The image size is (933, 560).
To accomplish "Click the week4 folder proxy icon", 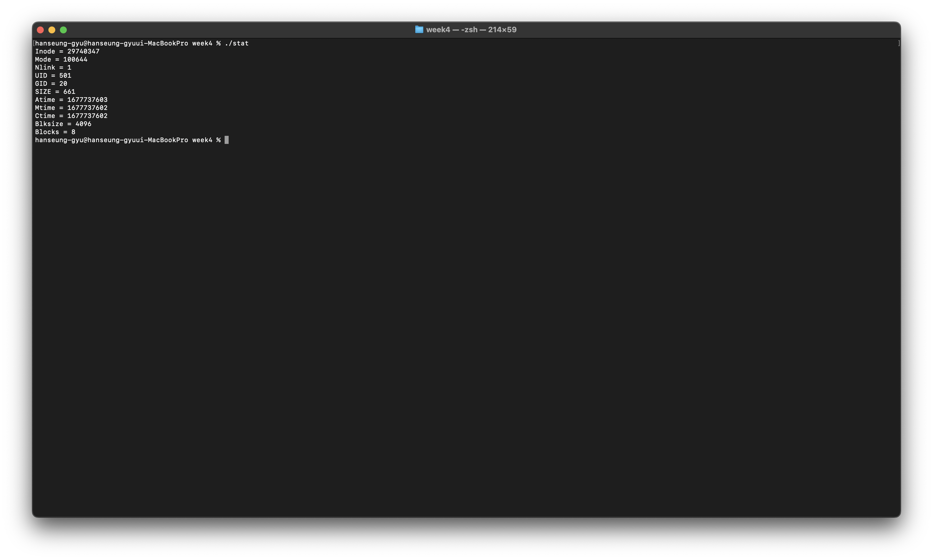I will tap(419, 29).
